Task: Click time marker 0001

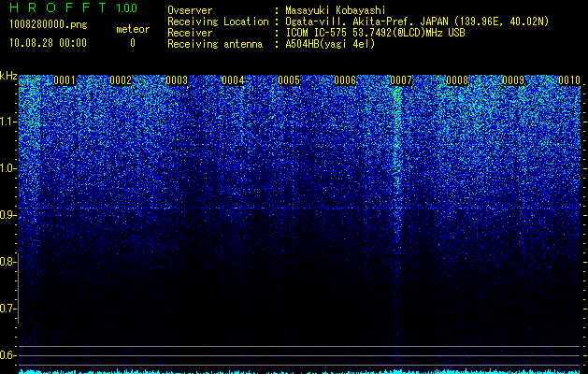Action: click(65, 80)
